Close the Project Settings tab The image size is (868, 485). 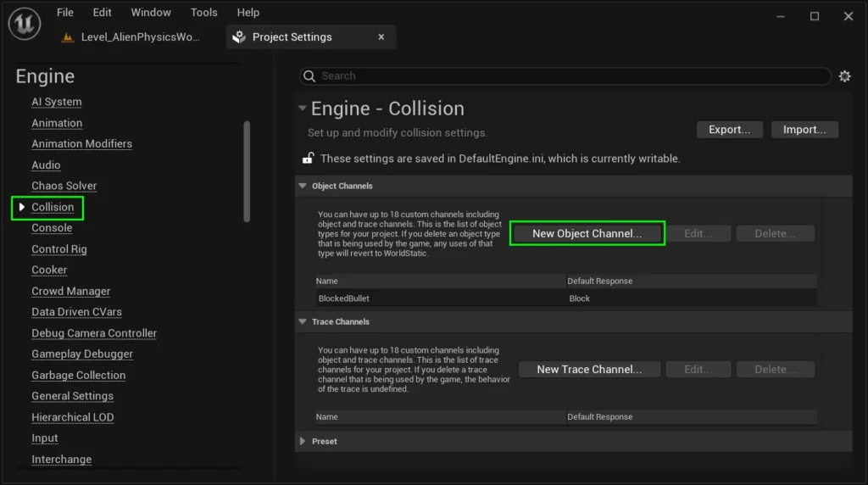(381, 37)
